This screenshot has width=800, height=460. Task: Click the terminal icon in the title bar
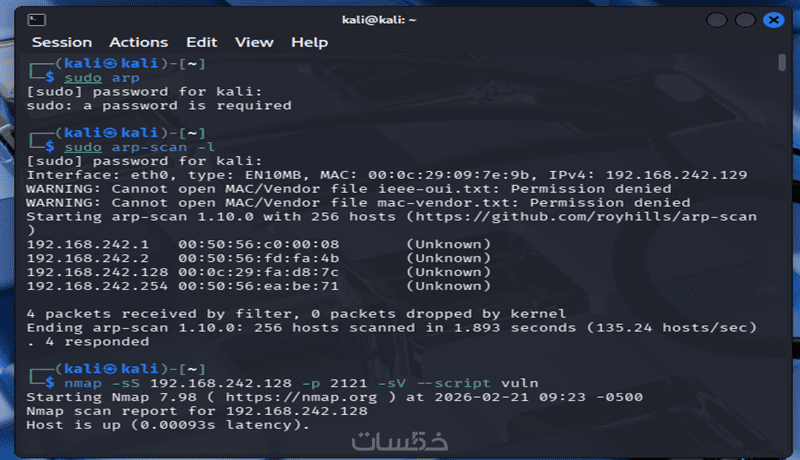coord(37,20)
